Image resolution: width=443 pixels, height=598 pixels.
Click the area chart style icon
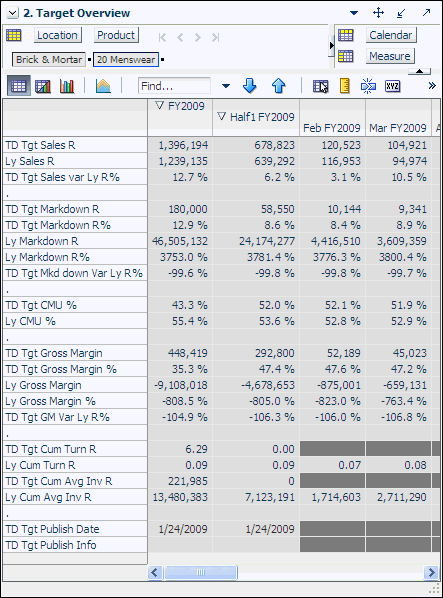tap(103, 86)
